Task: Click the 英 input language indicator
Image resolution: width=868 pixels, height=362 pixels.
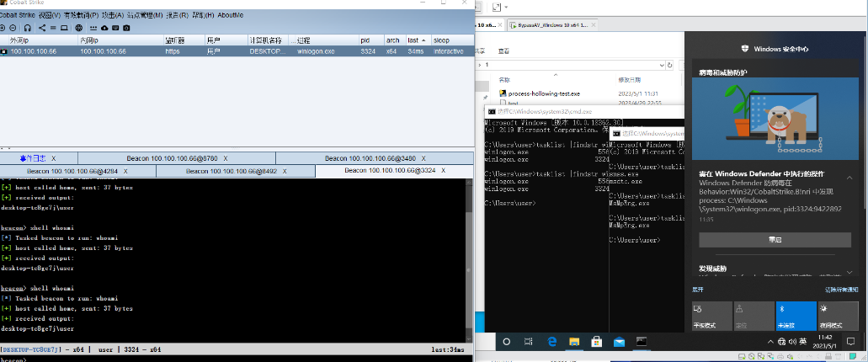Action: point(803,342)
